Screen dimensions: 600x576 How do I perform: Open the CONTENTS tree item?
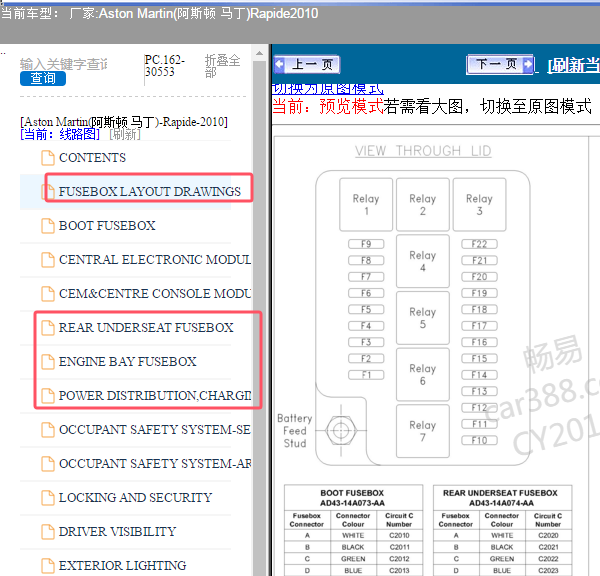point(92,158)
